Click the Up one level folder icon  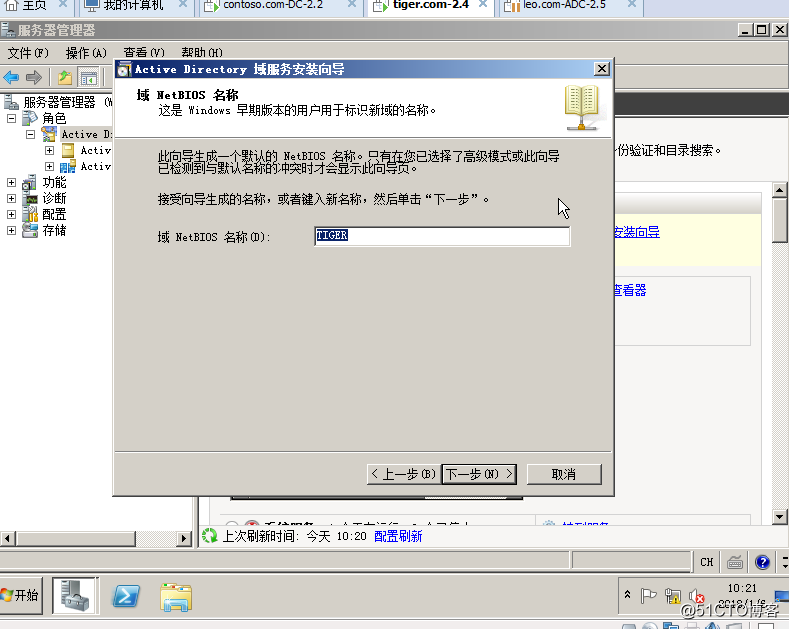(x=65, y=77)
